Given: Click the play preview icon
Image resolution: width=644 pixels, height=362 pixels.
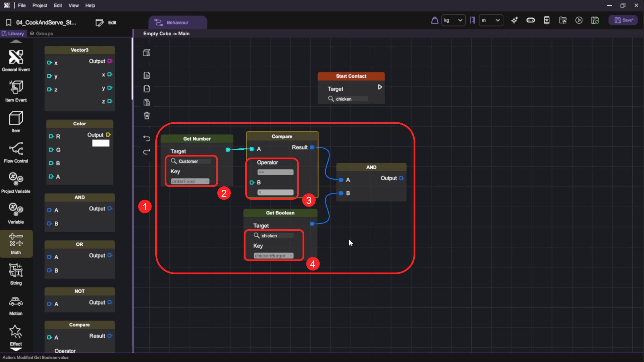Looking at the screenshot, I should (x=579, y=20).
